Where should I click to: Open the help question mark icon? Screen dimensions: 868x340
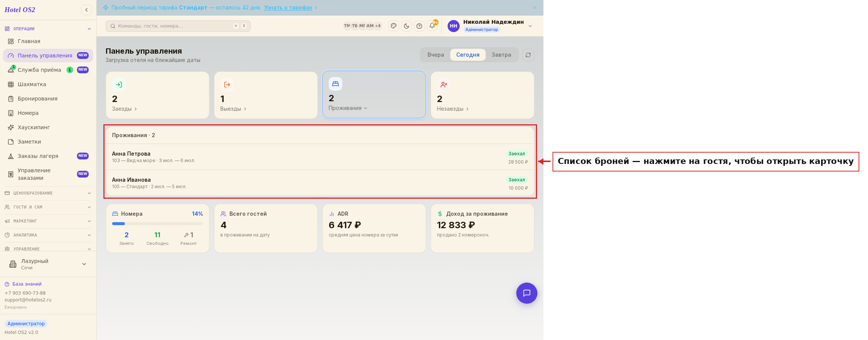(x=419, y=26)
